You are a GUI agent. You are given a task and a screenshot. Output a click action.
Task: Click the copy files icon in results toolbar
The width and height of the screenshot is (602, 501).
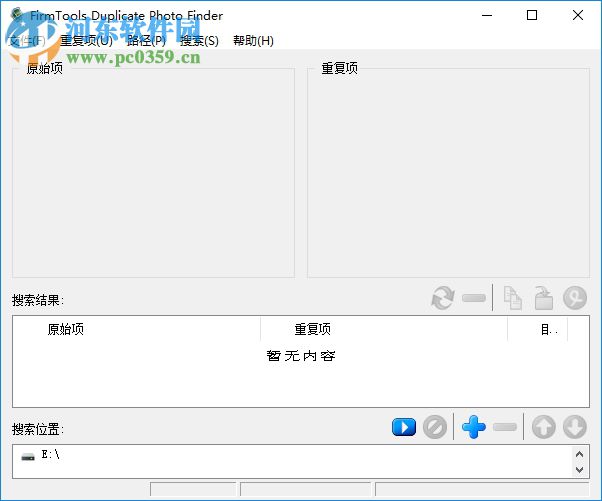point(513,298)
